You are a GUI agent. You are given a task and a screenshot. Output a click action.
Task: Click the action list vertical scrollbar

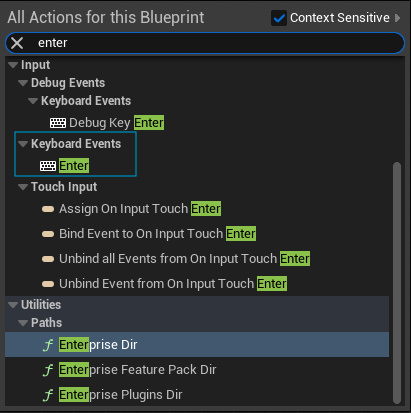coord(397,283)
